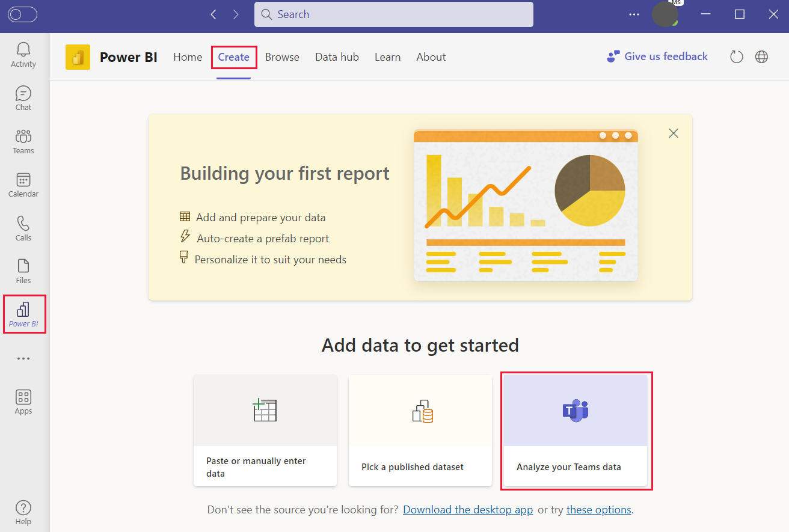Screen dimensions: 789x532
Task: Switch to the Learn tab
Action: coord(387,57)
